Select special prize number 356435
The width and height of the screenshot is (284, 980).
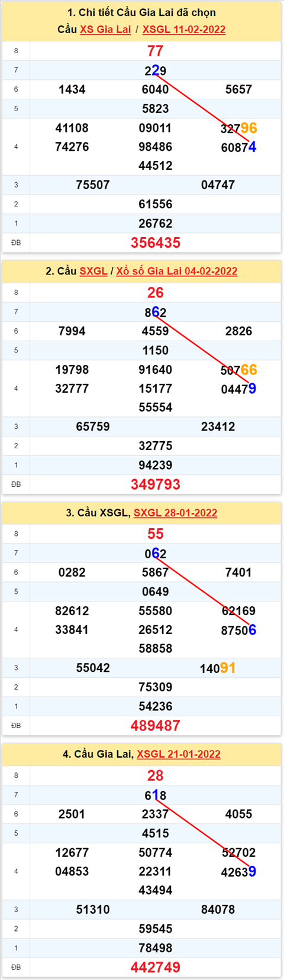coord(156,242)
